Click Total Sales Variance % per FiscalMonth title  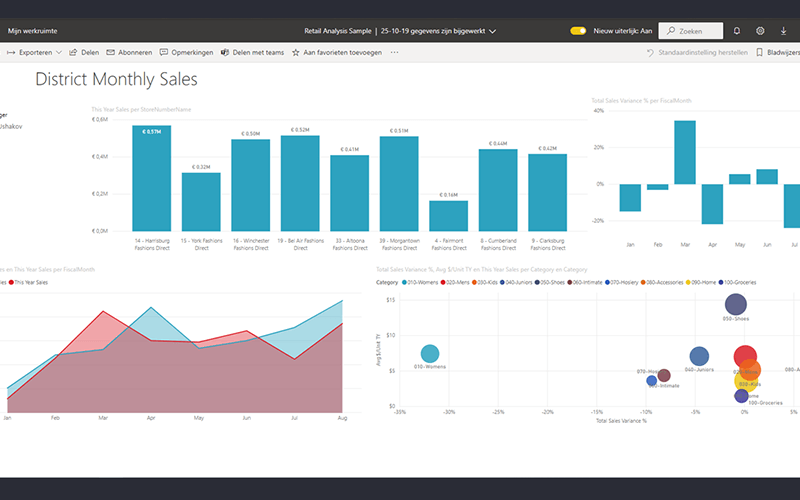(641, 101)
